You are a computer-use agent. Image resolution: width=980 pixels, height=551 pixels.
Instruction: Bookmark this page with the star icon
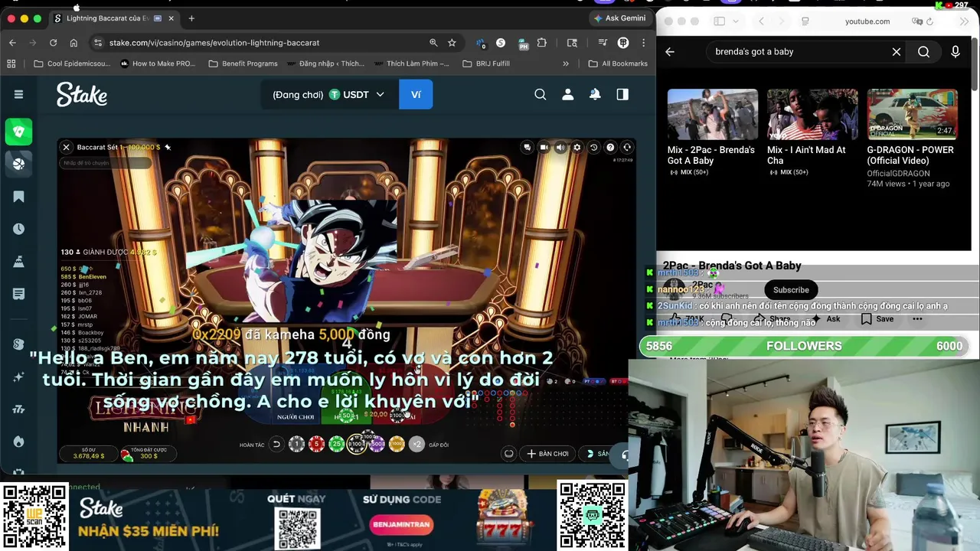(452, 43)
